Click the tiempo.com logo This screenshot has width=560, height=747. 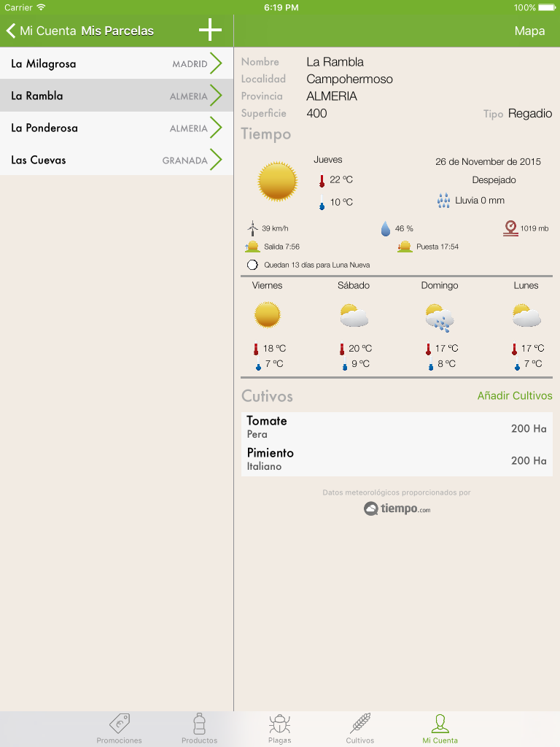tap(397, 508)
